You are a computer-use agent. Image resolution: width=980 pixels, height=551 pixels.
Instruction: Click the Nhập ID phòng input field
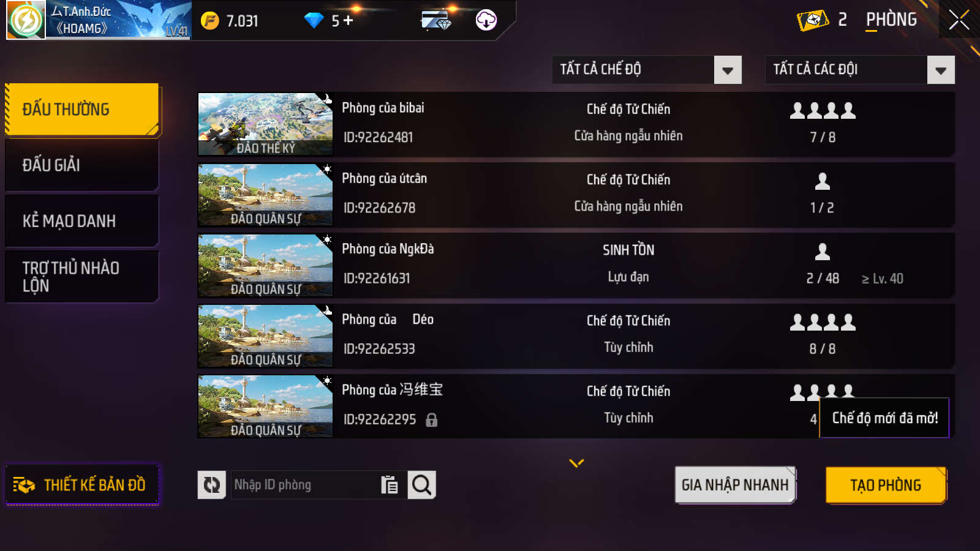(304, 485)
